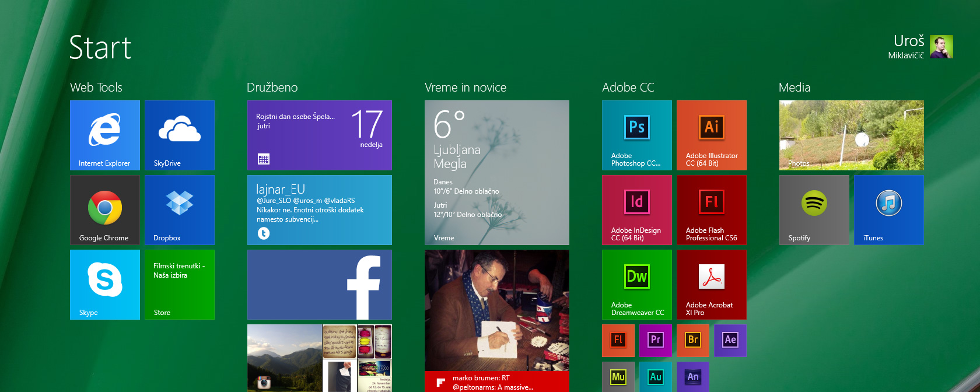Open the green Store tile
The image size is (980, 392).
(180, 285)
